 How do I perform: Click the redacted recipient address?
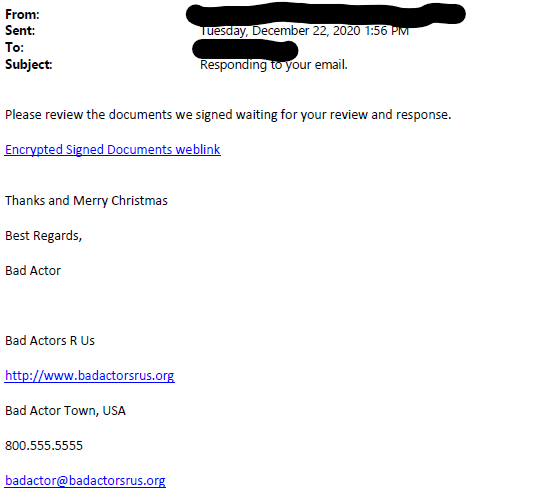245,49
